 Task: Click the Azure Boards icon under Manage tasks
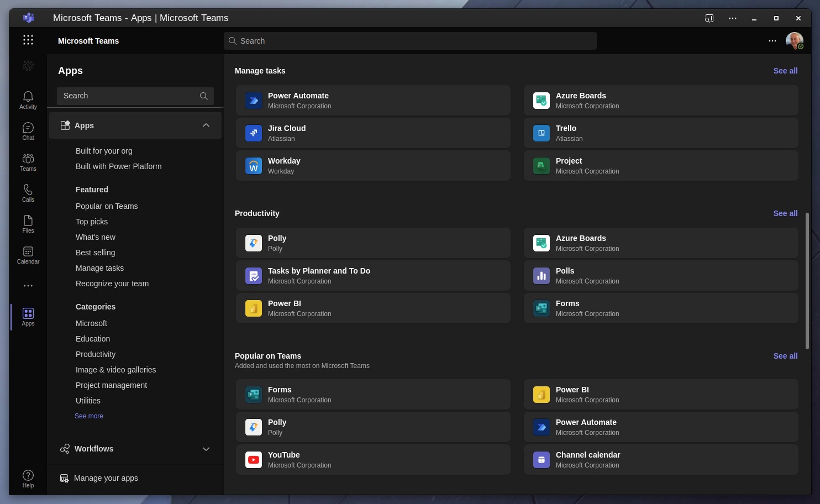point(542,101)
